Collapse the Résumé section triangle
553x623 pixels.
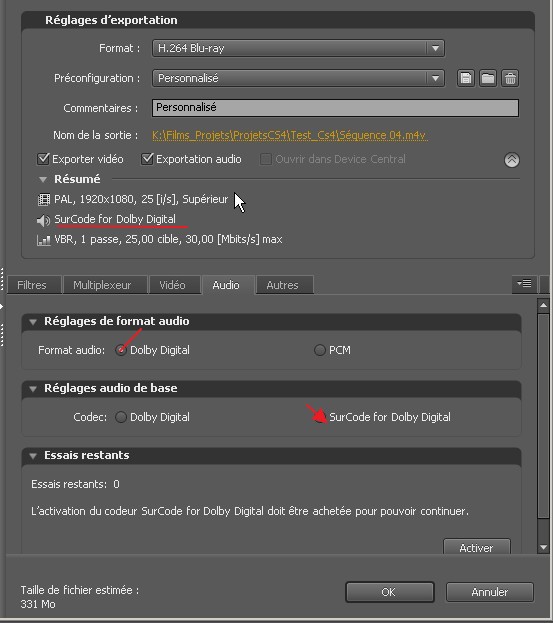(x=43, y=180)
